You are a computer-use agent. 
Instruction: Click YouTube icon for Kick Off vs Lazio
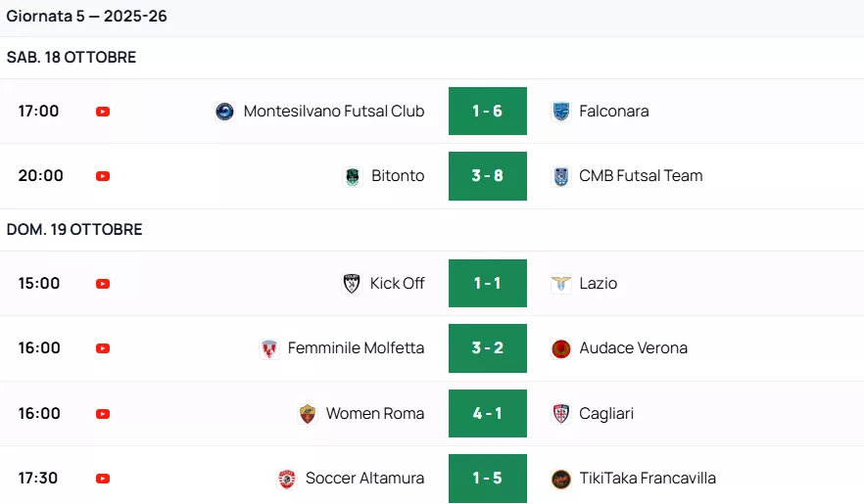click(103, 284)
